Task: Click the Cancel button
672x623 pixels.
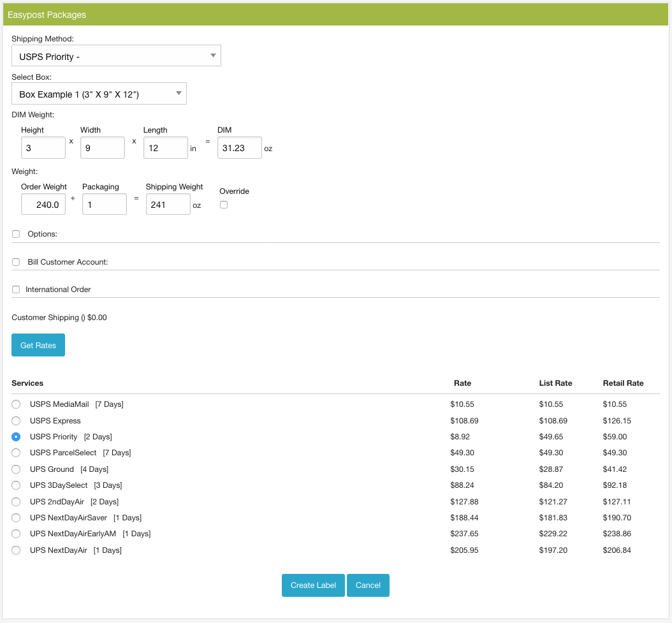Action: click(368, 585)
